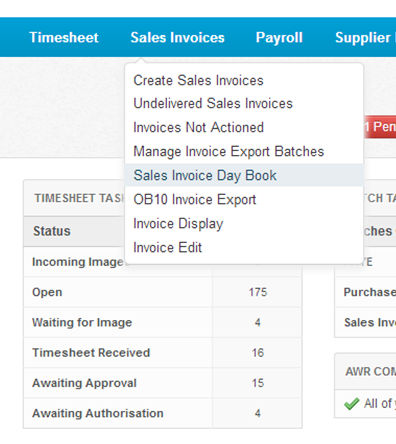Click the Awaiting Authorisation status

click(x=98, y=413)
